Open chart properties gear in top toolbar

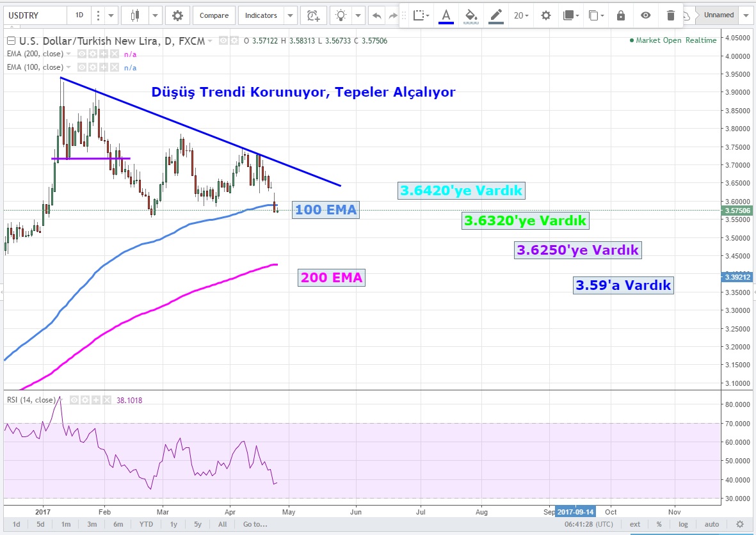tap(177, 15)
